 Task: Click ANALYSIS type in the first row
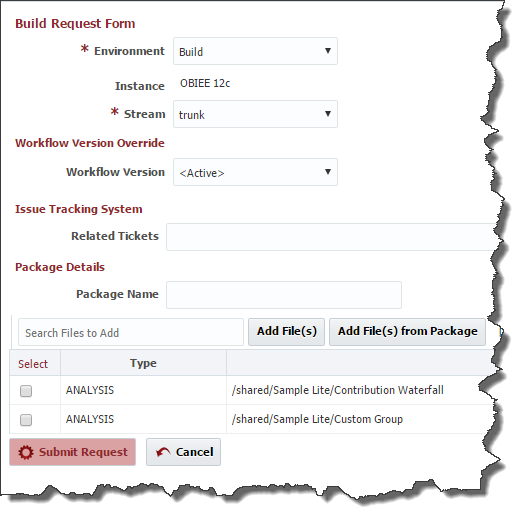coord(90,390)
